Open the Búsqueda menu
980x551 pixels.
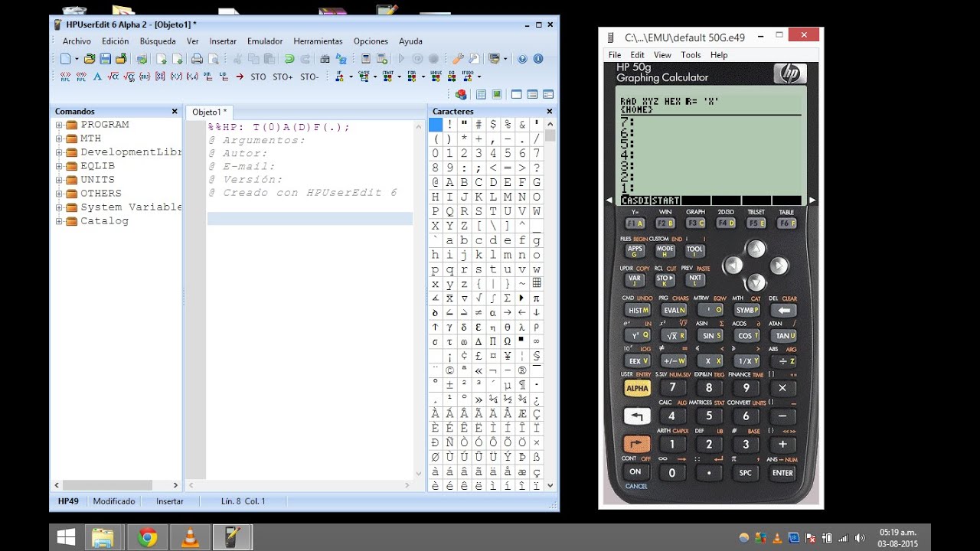[158, 41]
